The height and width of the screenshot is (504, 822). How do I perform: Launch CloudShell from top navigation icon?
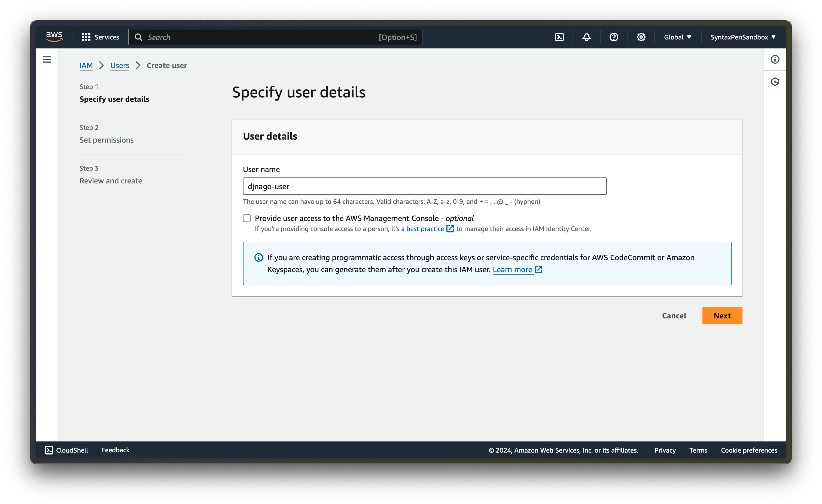[x=559, y=37]
